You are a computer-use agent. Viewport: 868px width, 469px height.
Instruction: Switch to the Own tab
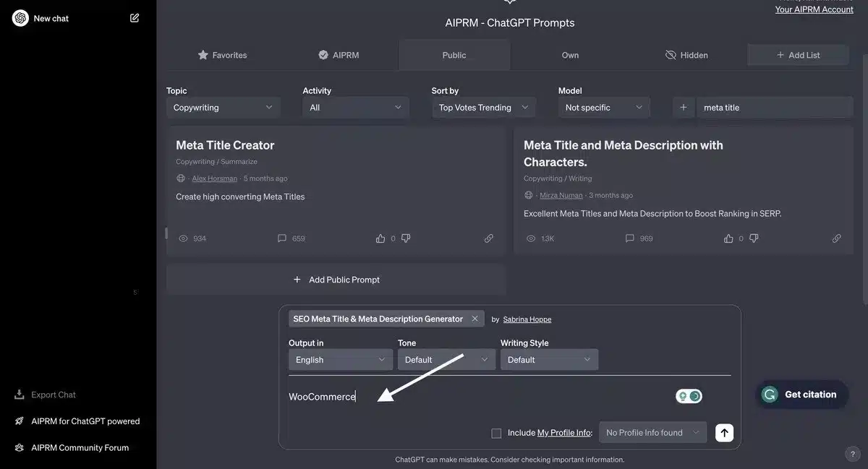tap(570, 55)
